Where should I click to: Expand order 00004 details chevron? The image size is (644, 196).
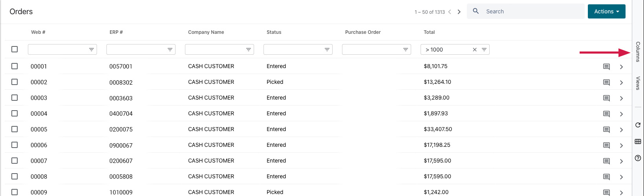pyautogui.click(x=621, y=114)
